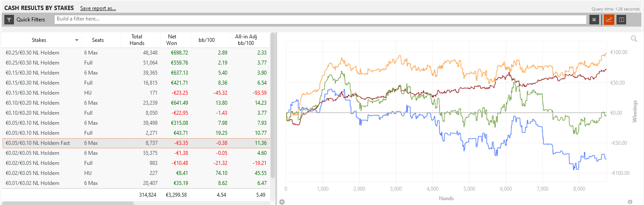Select the €0.01/€0.02 NL Holdem row

[136, 183]
